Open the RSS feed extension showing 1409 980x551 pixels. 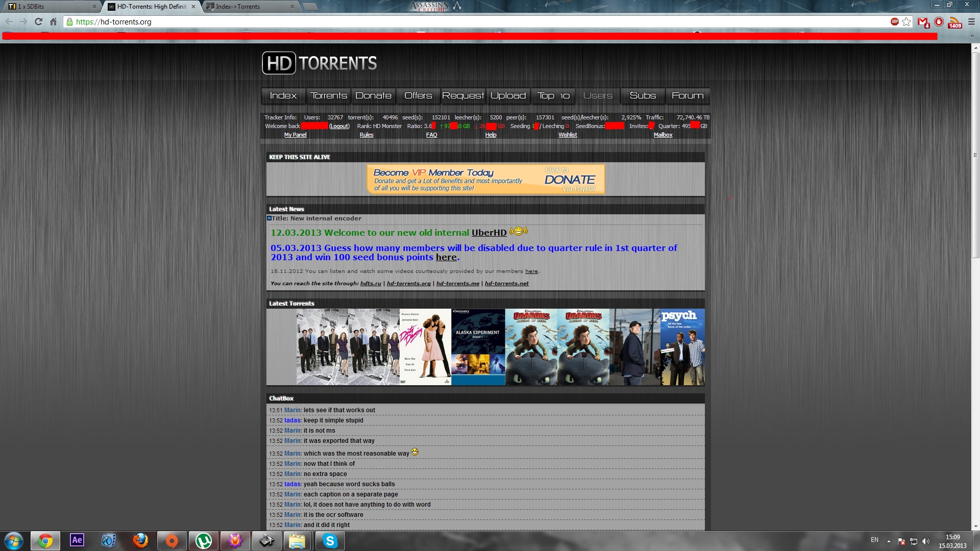pyautogui.click(x=954, y=22)
